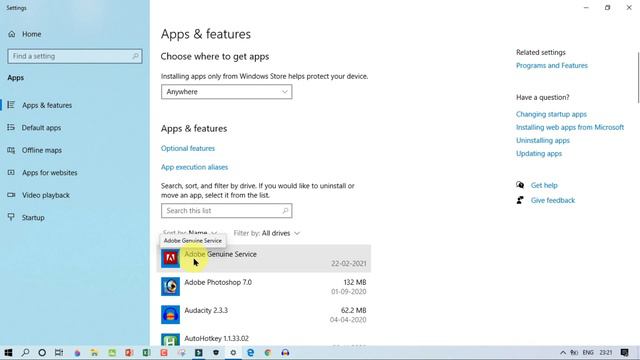Open App execution aliases link
This screenshot has height=360, width=640.
[194, 167]
